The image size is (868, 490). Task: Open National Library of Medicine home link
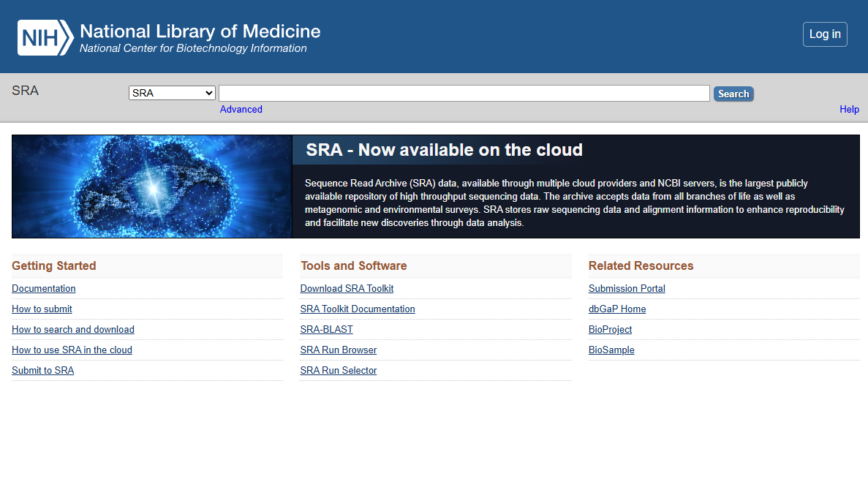200,31
